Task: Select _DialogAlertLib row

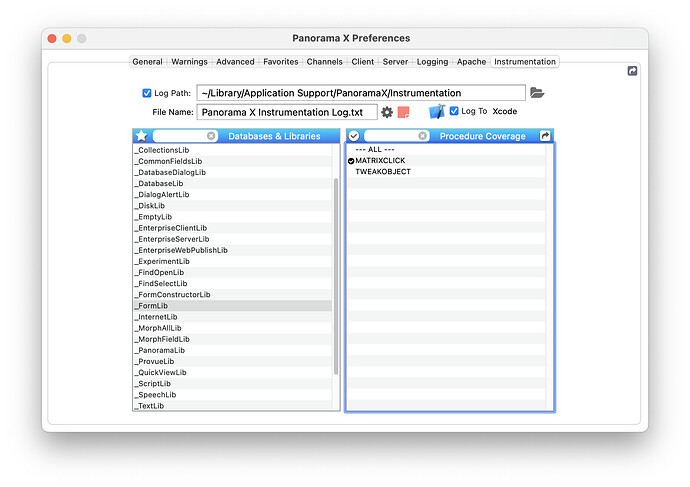Action: tap(233, 194)
